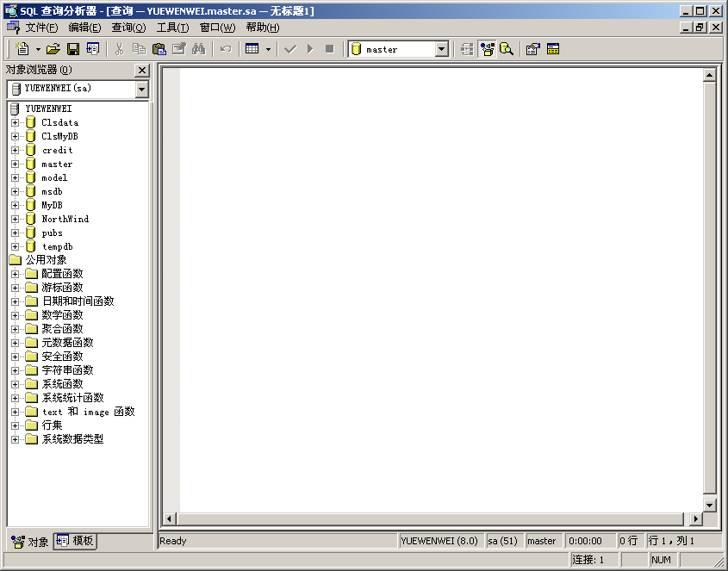Expand the ClsMyDB database node

[x=16, y=136]
